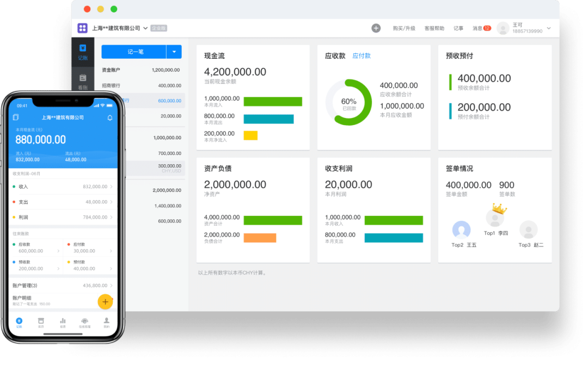Click the purple app logo icon

(82, 28)
